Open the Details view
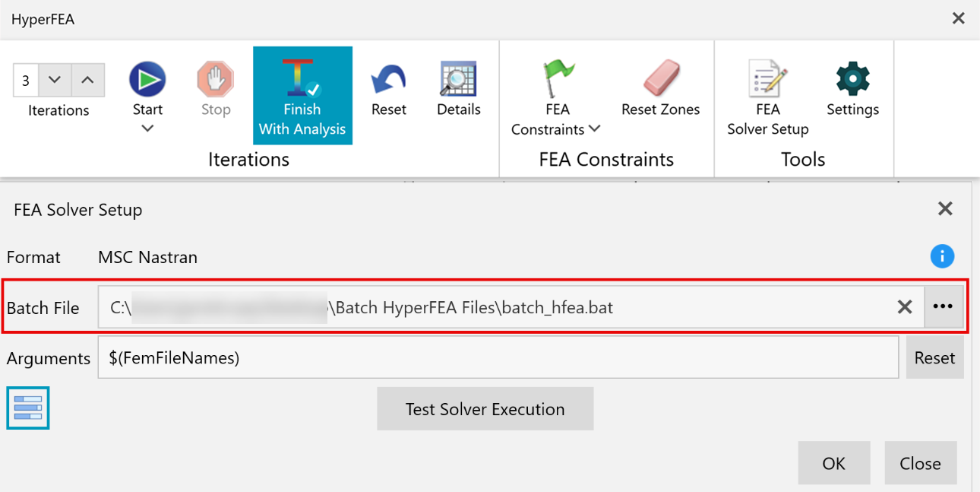This screenshot has height=492, width=980. 459,79
